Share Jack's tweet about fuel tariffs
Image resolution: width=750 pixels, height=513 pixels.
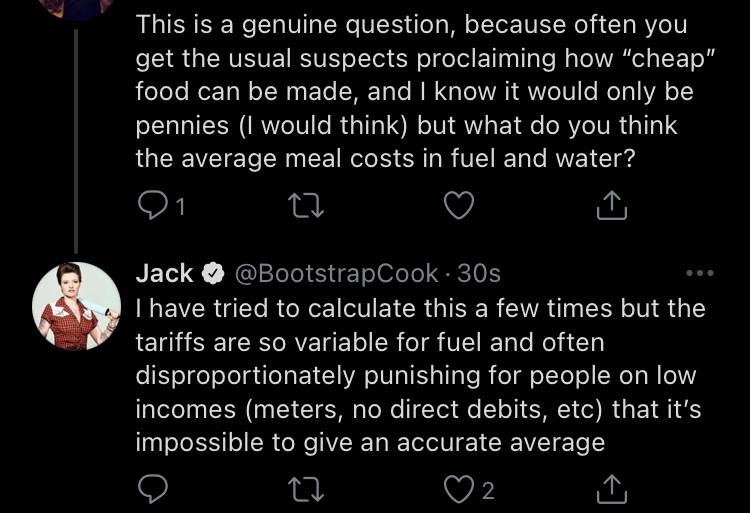[612, 489]
